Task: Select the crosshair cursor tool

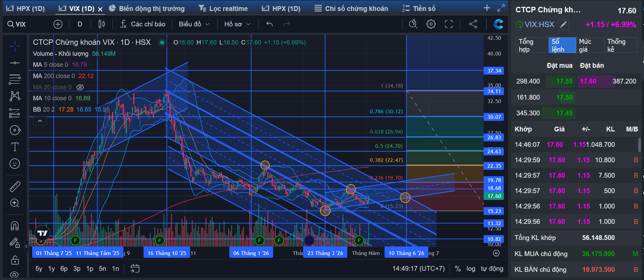Action: point(15,46)
